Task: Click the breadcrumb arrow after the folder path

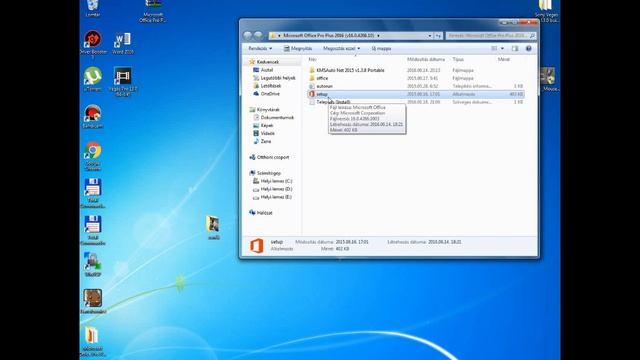Action: (378, 36)
